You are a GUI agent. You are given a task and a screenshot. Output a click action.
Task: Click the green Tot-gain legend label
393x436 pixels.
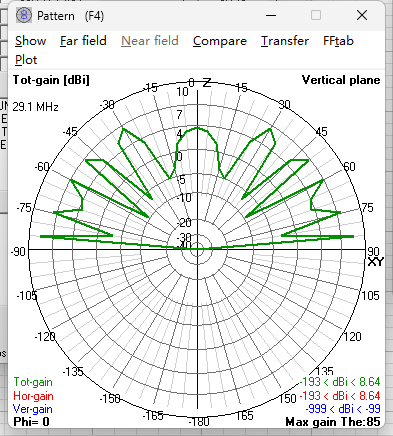pos(33,382)
